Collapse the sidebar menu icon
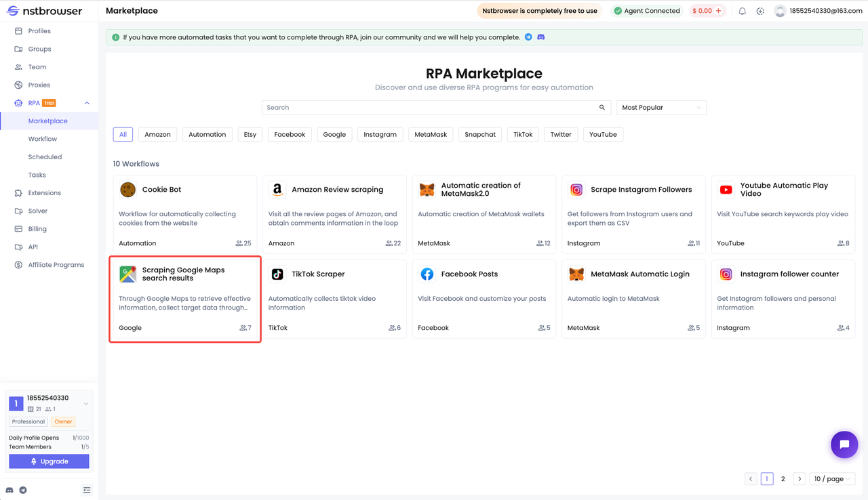 point(87,490)
